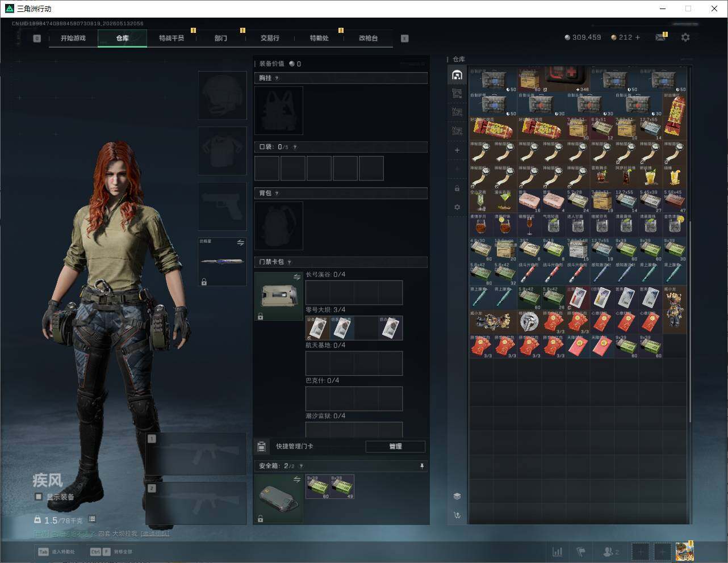The height and width of the screenshot is (563, 728).
Task: Pin the 安全箱 section
Action: click(x=422, y=466)
